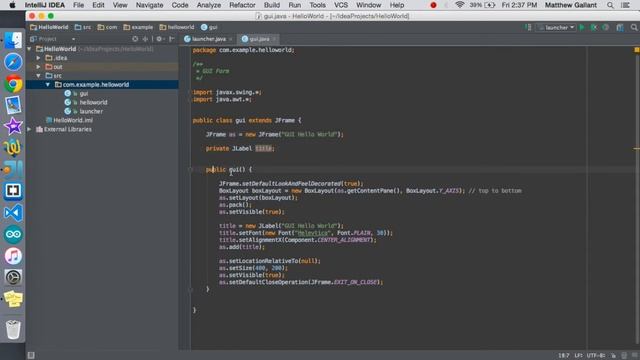
Task: Switch to launcher.java editor tab
Action: tap(209, 39)
